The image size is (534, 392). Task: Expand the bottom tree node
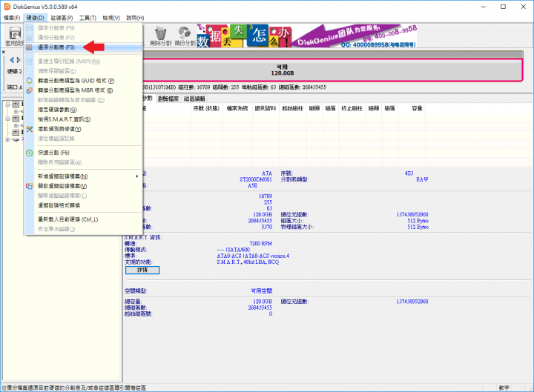click(7, 140)
